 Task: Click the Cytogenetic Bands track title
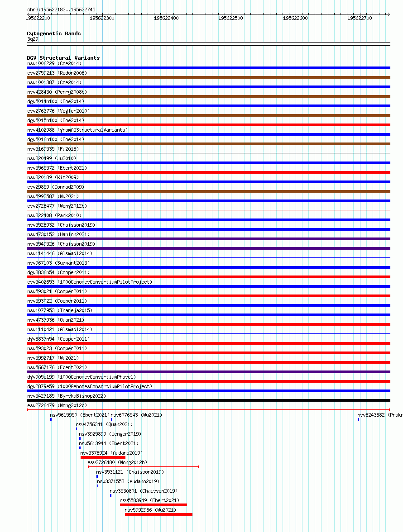click(54, 33)
